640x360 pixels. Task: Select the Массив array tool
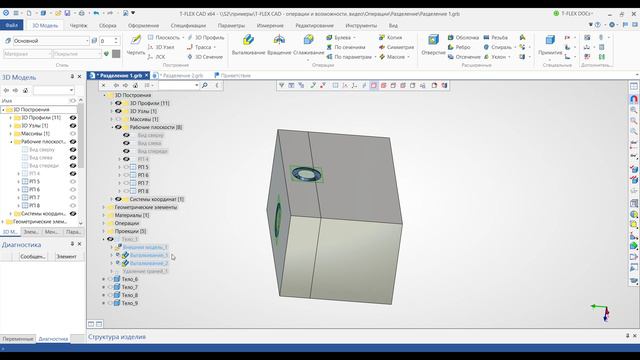pyautogui.click(x=392, y=57)
